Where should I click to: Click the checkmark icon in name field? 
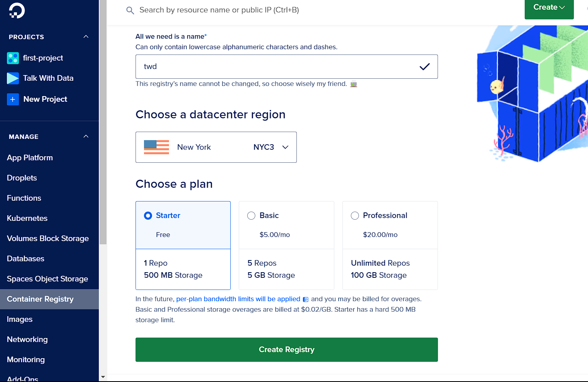(425, 67)
